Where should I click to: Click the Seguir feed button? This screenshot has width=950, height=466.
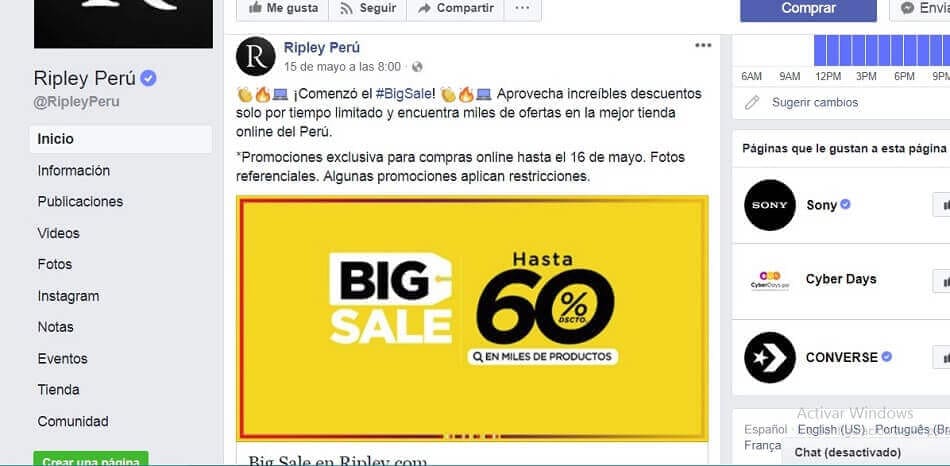coord(367,8)
